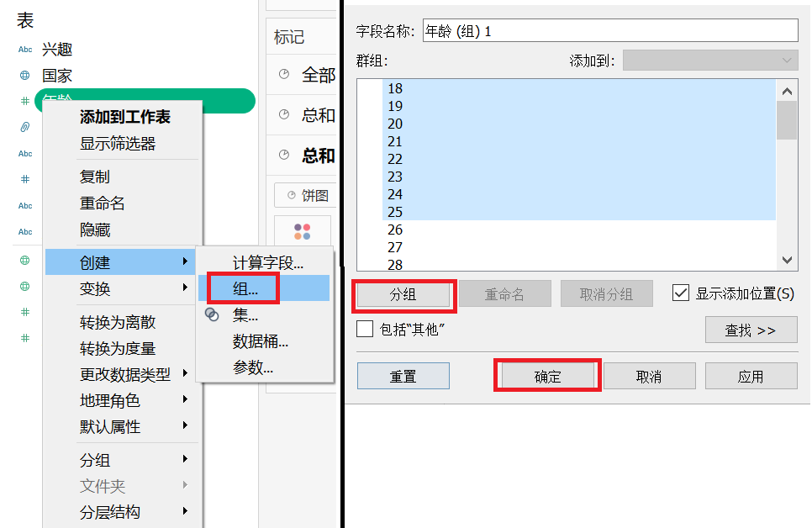Choose 集... in the submenu
This screenshot has height=528, width=812.
[x=245, y=315]
